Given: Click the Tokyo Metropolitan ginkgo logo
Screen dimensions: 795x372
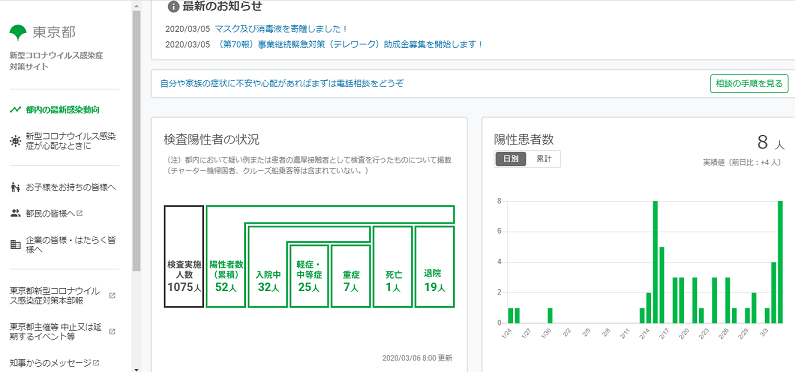Looking at the screenshot, I should coord(19,33).
